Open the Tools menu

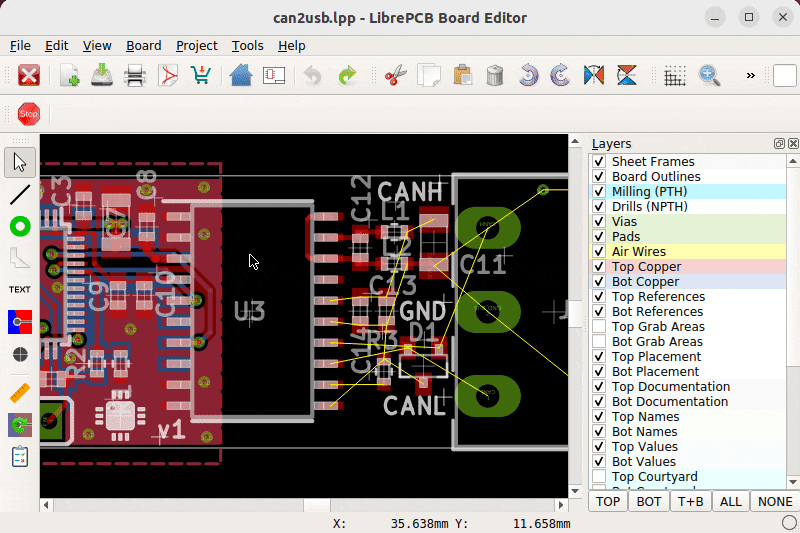pyautogui.click(x=247, y=46)
